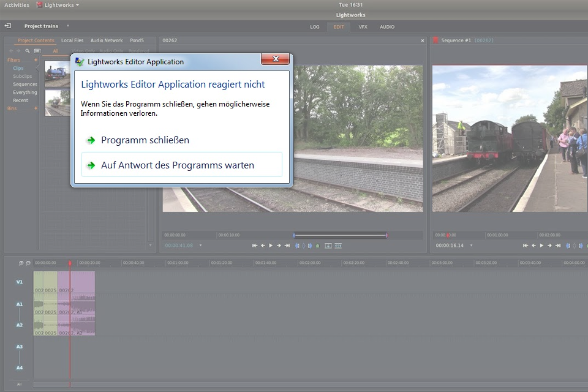Close the 00262 viewer panel
This screenshot has height=392, width=588.
click(423, 40)
